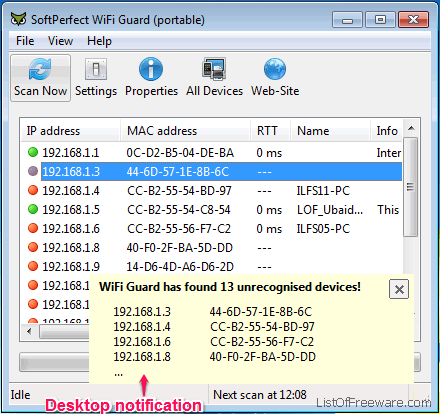
Task: Select device named LOF_Ubaid...
Action: pyautogui.click(x=330, y=210)
